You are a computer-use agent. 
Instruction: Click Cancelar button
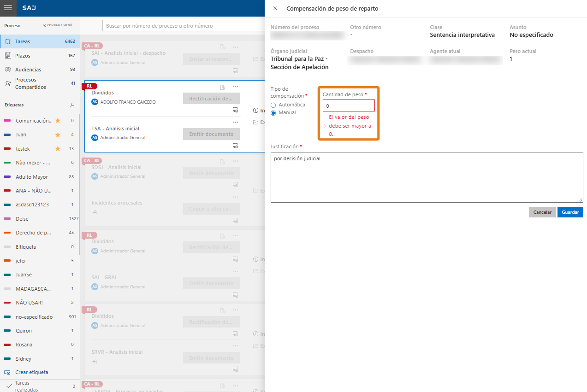pyautogui.click(x=542, y=212)
